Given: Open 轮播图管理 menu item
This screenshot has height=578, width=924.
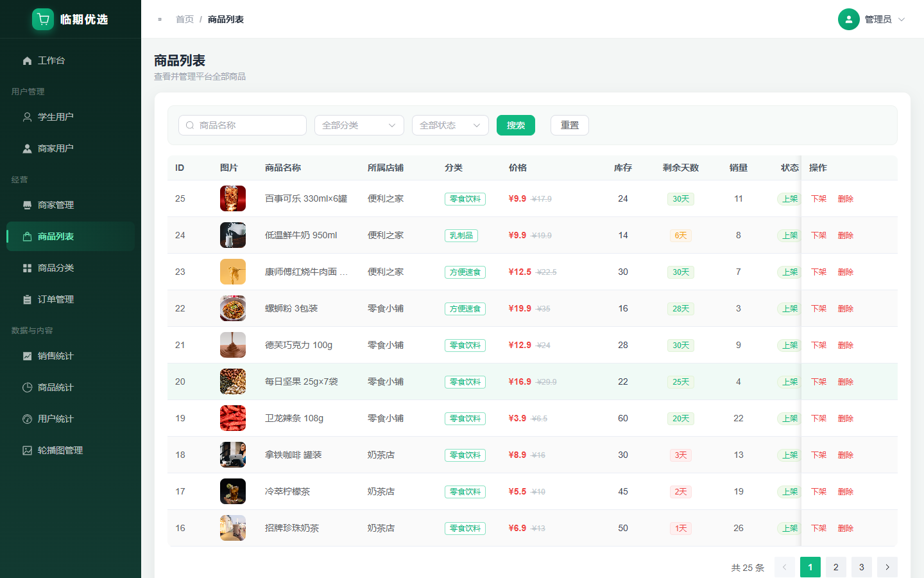Looking at the screenshot, I should pos(71,450).
